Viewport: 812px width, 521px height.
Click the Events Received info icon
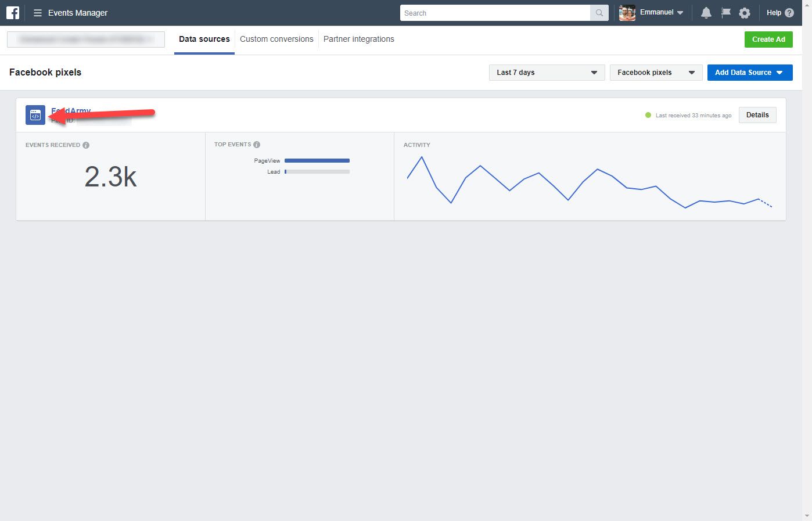(x=86, y=145)
